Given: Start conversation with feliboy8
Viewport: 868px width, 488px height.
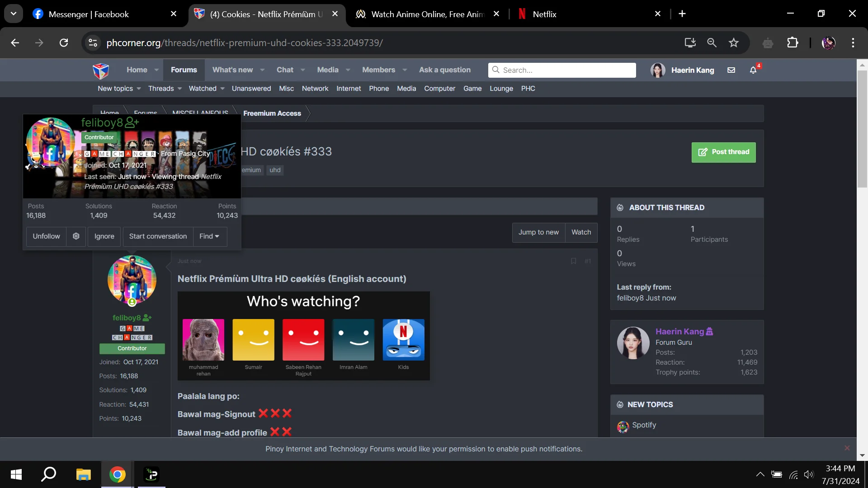Looking at the screenshot, I should (158, 236).
